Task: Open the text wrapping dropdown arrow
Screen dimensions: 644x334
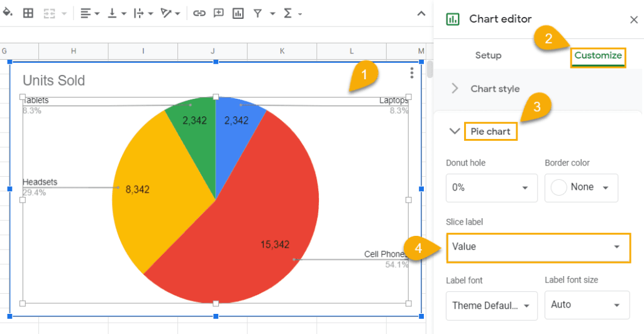Action: tap(150, 14)
